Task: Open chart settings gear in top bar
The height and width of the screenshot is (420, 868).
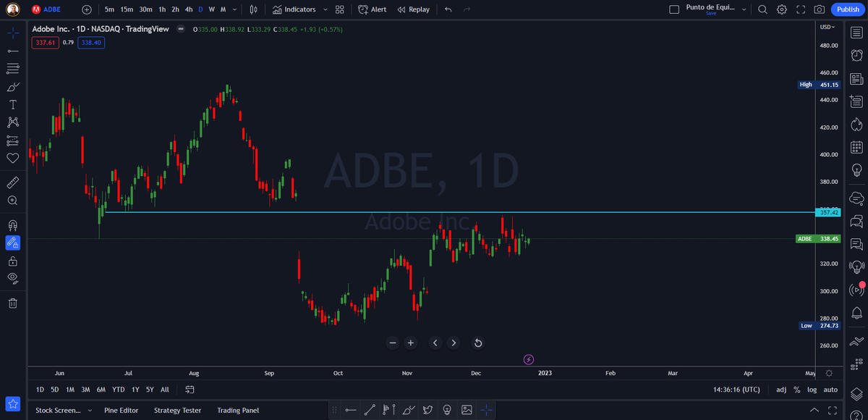Action: click(x=782, y=9)
